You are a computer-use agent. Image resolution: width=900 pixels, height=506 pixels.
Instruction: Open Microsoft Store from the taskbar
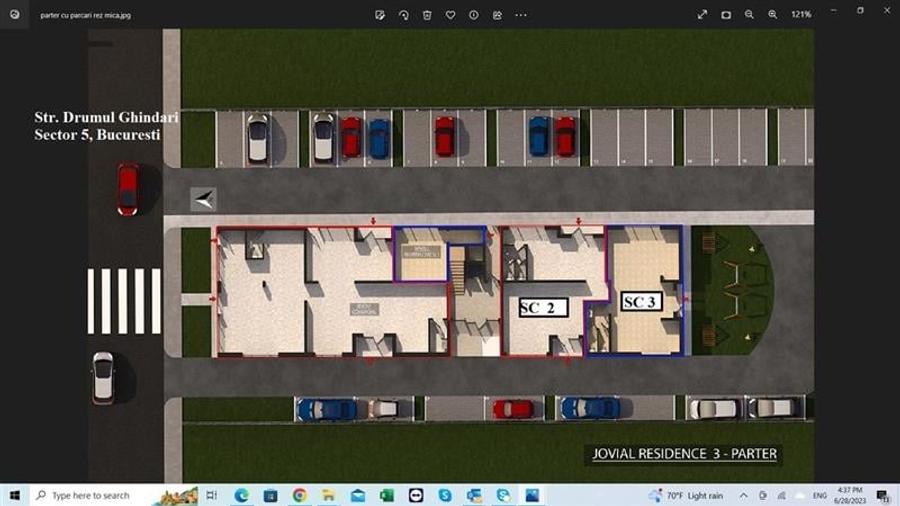[270, 495]
